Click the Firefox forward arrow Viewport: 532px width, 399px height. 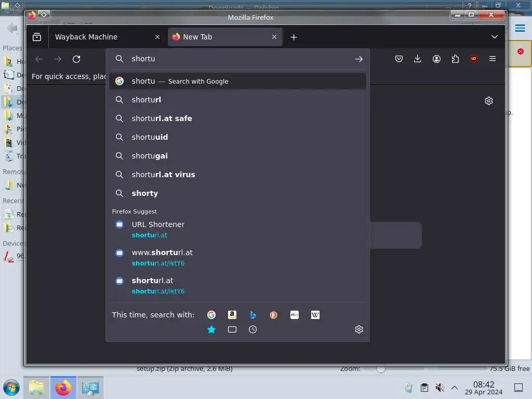pos(58,59)
